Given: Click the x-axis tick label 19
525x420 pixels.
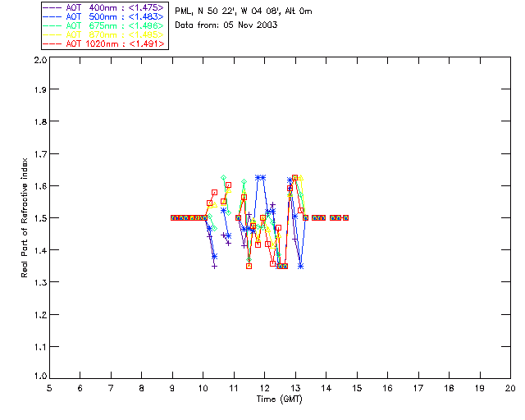Looking at the screenshot, I should pyautogui.click(x=480, y=388).
